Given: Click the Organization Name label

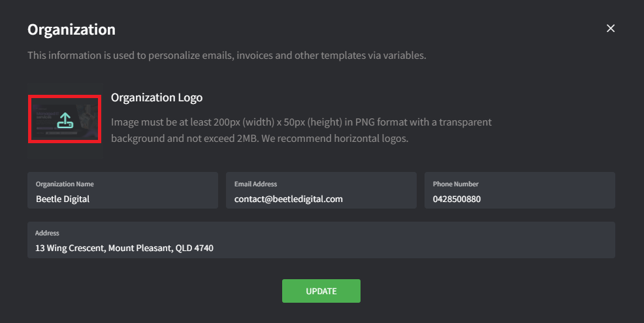Looking at the screenshot, I should tap(65, 184).
